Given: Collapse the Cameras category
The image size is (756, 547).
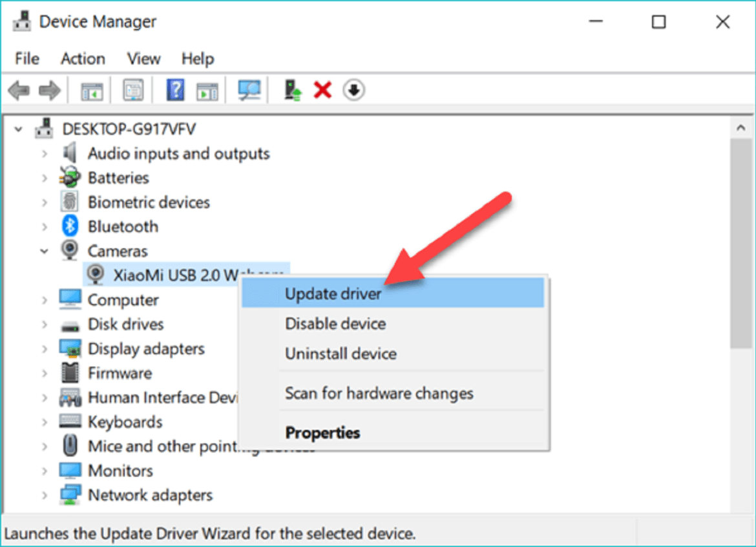Looking at the screenshot, I should tap(45, 252).
